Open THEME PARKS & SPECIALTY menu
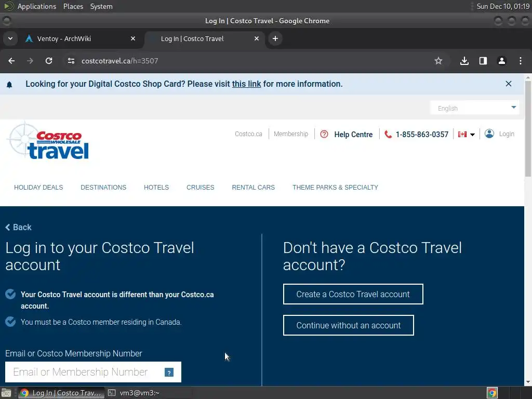The image size is (532, 399). pos(335,187)
